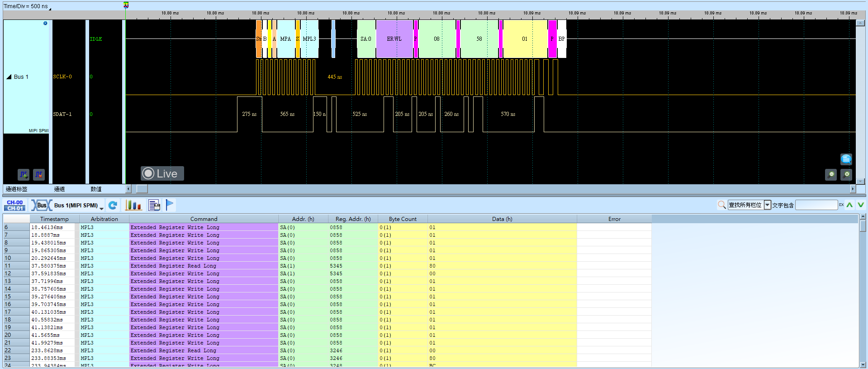
Task: Click timestamp 37.591835ms in row 12
Action: tap(48, 273)
